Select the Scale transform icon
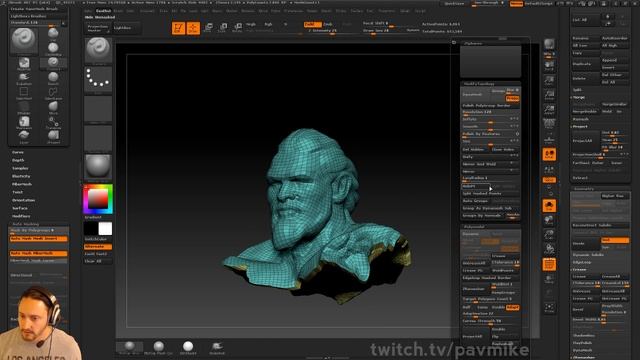 (223, 28)
